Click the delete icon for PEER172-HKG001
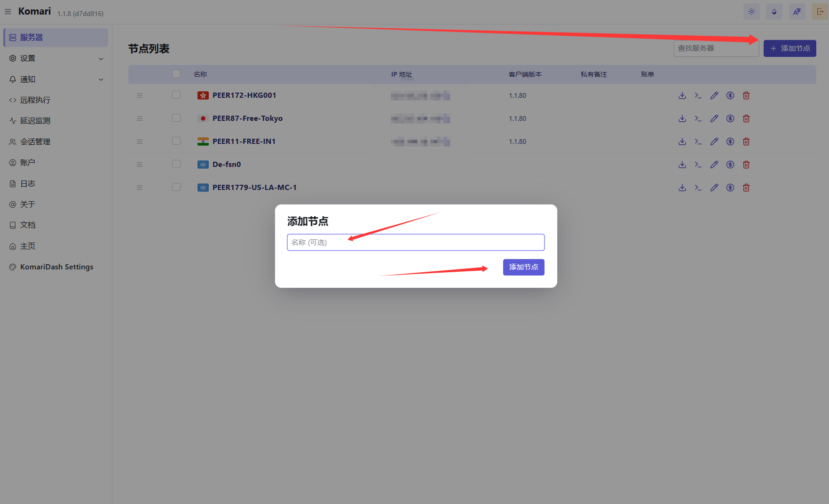 point(746,95)
